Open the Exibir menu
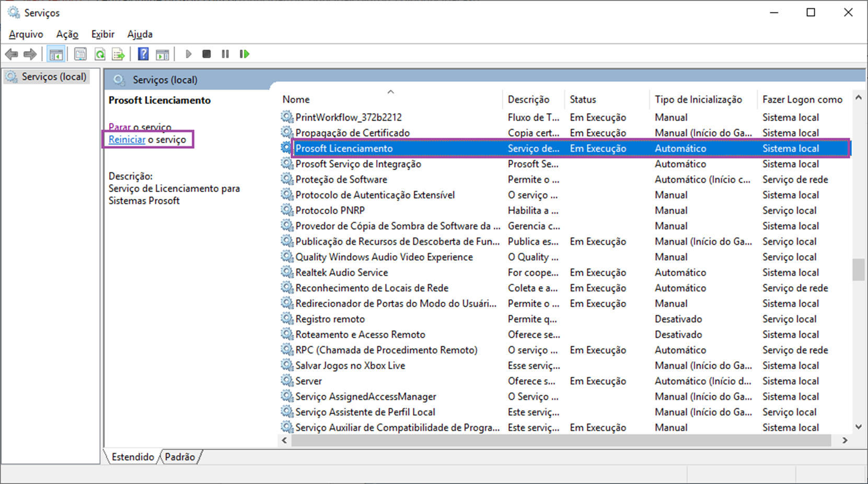This screenshot has width=868, height=484. click(x=103, y=34)
